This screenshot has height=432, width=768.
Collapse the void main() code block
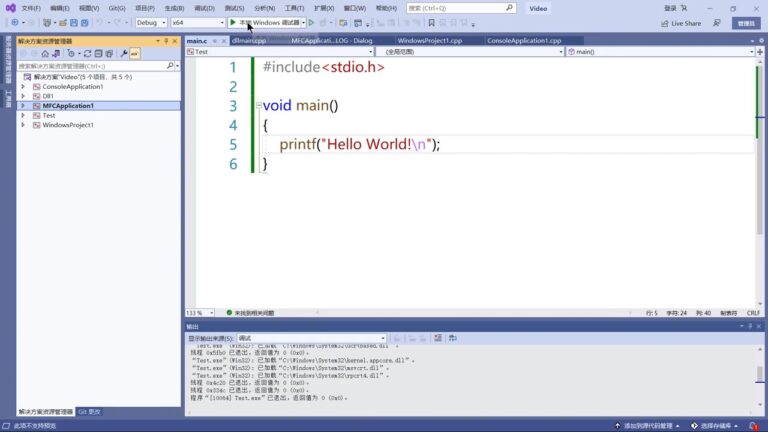click(259, 105)
